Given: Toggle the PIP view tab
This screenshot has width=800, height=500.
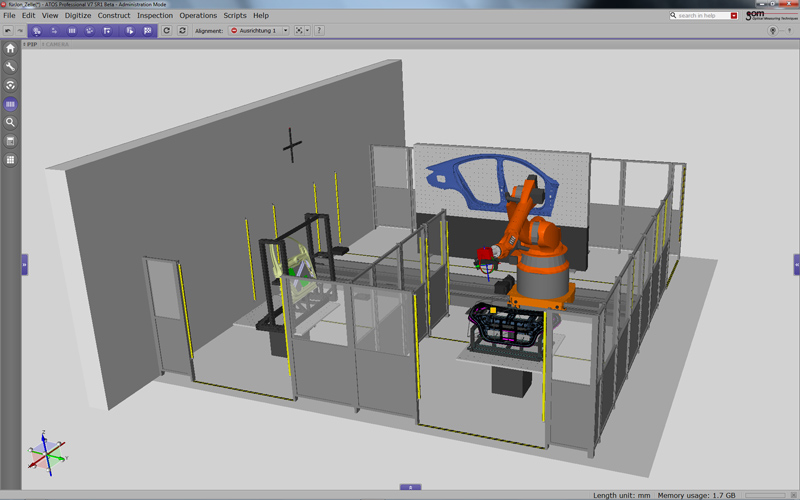Looking at the screenshot, I should point(32,45).
